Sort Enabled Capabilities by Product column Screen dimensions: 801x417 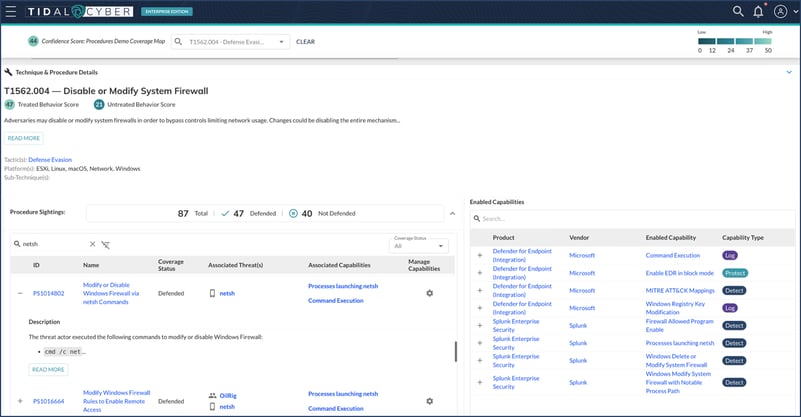503,238
